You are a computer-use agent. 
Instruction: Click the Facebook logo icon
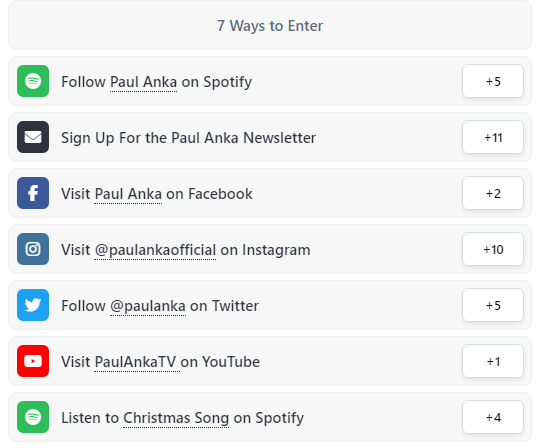[33, 193]
